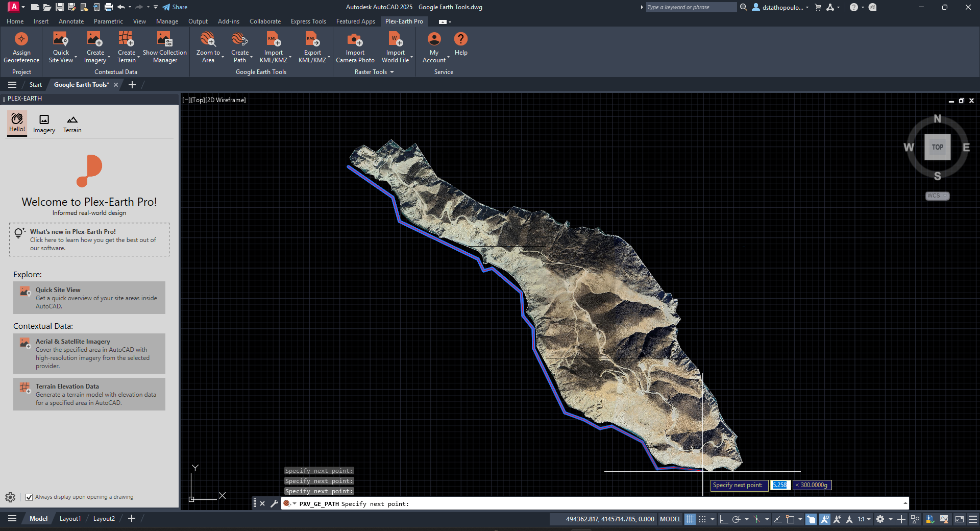The image size is (980, 531).
Task: Toggle polar tracking in status bar
Action: [736, 519]
